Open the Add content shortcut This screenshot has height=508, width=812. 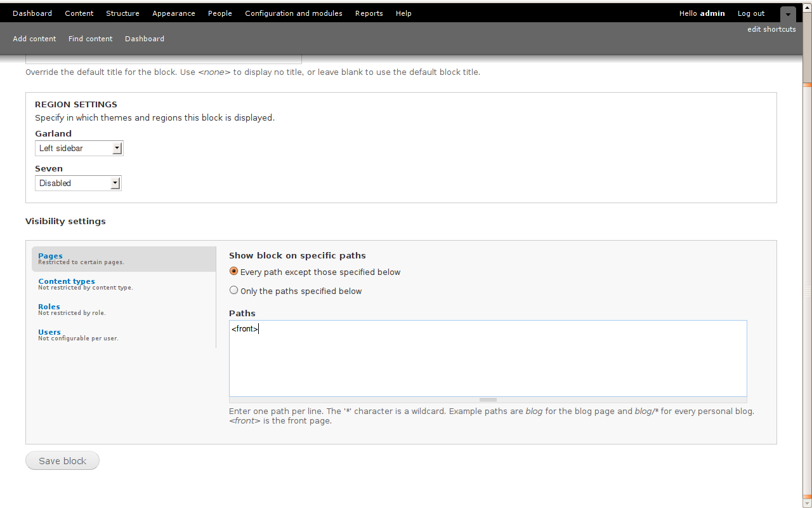pos(34,39)
